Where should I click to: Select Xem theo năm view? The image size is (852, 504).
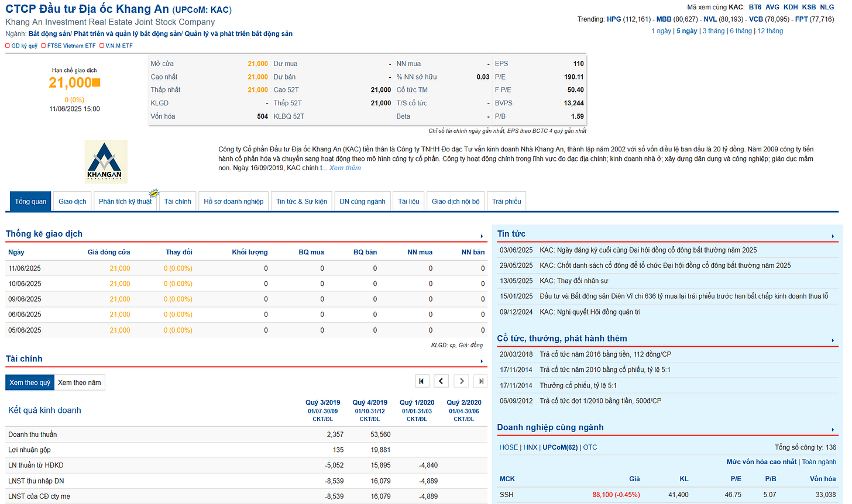pos(80,382)
